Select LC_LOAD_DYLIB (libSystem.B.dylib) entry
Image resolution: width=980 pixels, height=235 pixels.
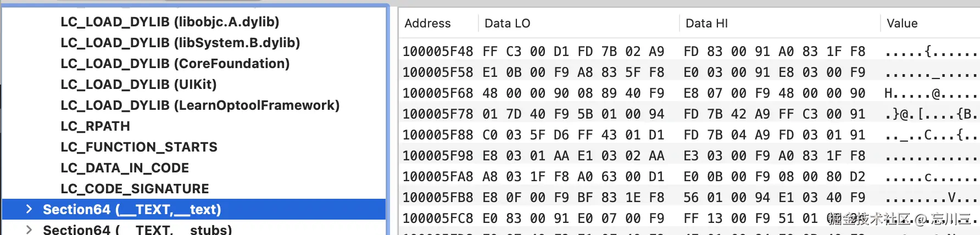coord(180,43)
